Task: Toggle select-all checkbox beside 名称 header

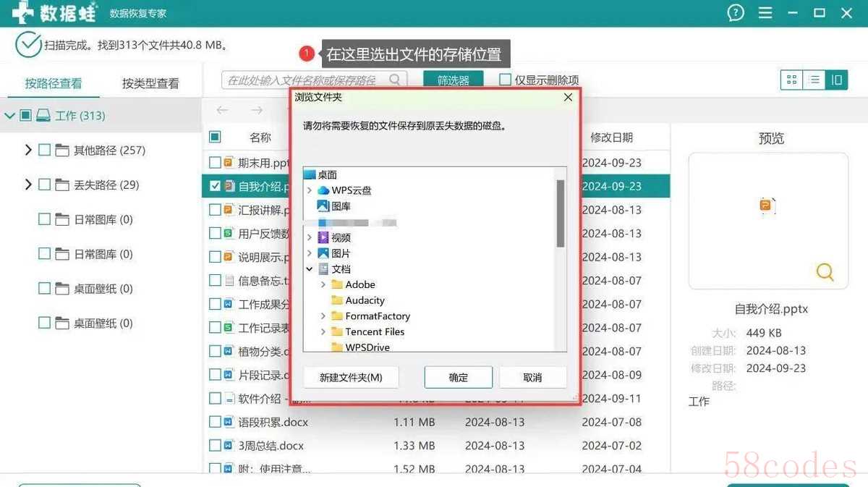Action: tap(215, 137)
